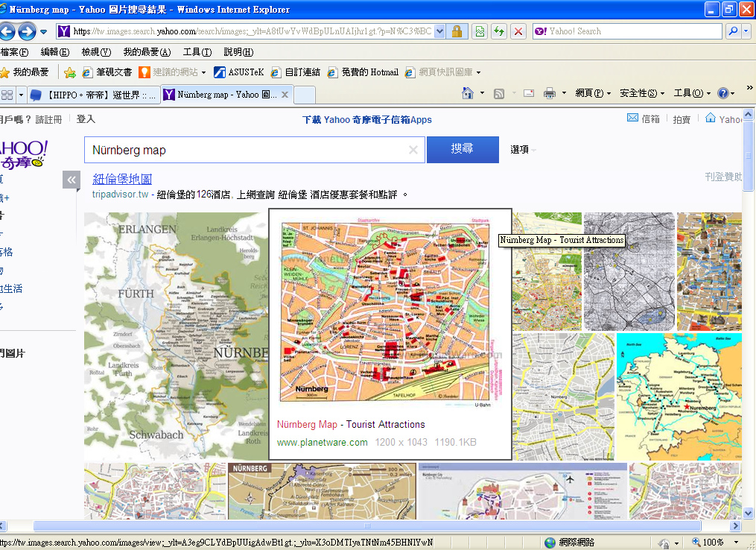Expand the address bar URL dropdown
The height and width of the screenshot is (550, 756).
(x=439, y=31)
